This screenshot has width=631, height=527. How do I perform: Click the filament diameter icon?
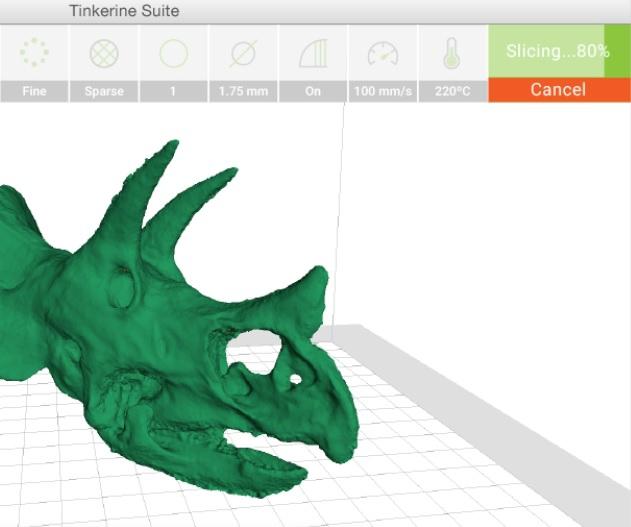pos(243,53)
